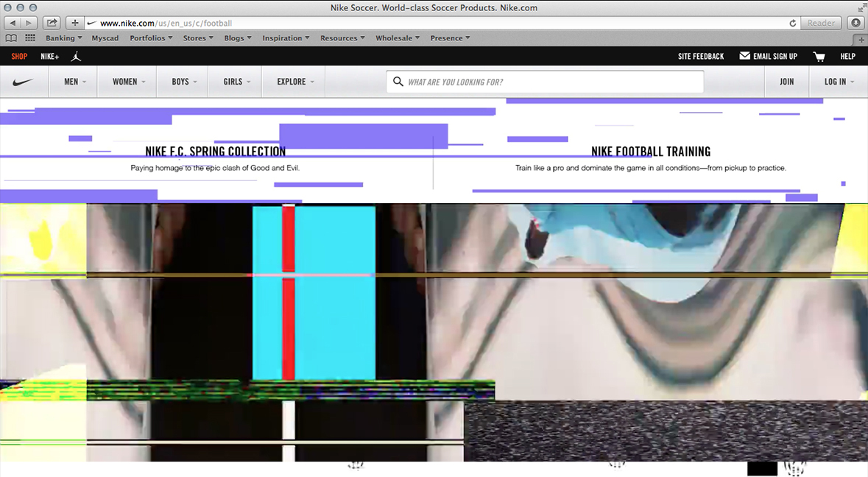Click 'Paying homage to the epic clash' text
The width and height of the screenshot is (868, 477).
(215, 168)
